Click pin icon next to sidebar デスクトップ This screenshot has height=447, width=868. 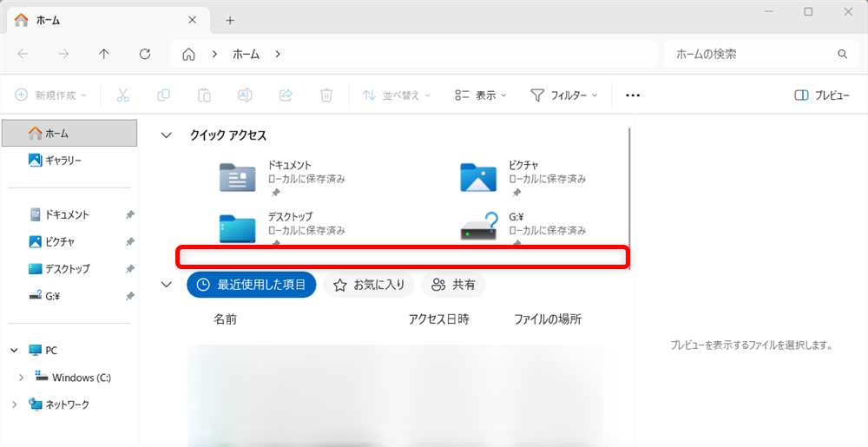(x=129, y=269)
